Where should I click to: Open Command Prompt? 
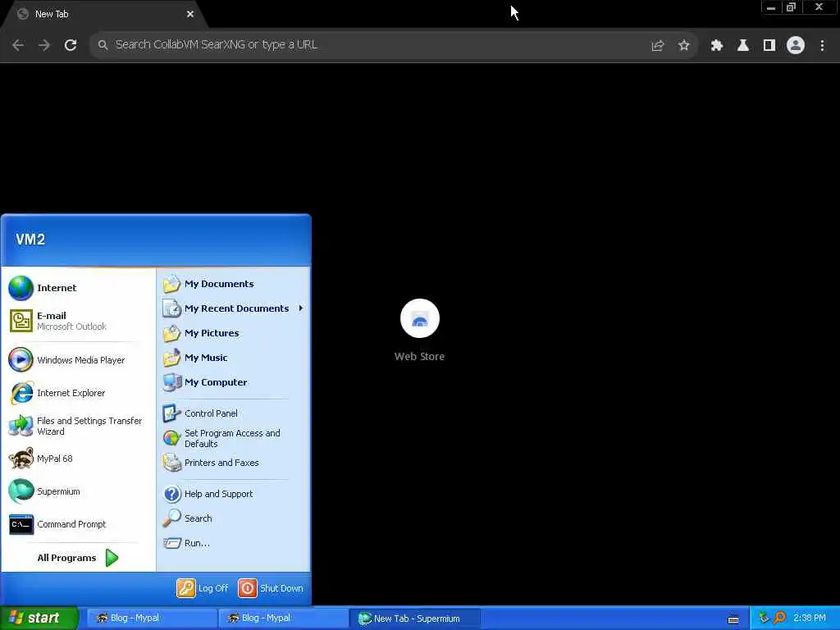coord(78,524)
